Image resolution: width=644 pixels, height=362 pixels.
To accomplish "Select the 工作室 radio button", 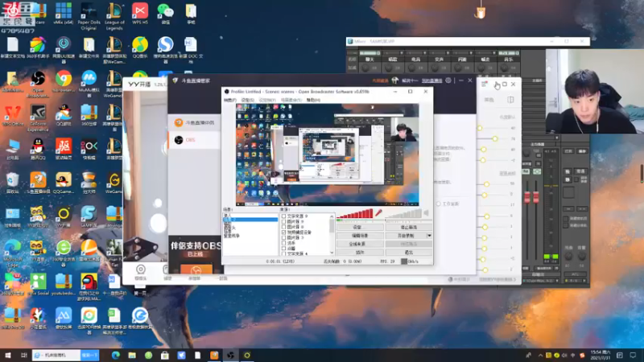I will tap(439, 204).
